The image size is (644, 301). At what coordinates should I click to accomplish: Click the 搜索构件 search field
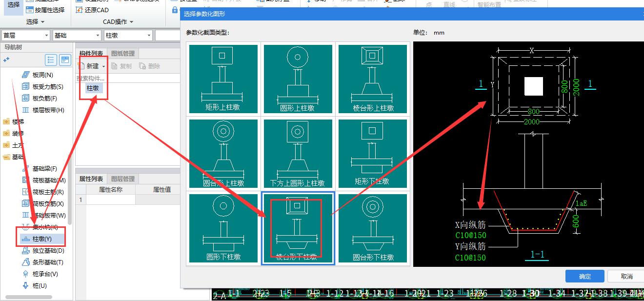click(128, 78)
